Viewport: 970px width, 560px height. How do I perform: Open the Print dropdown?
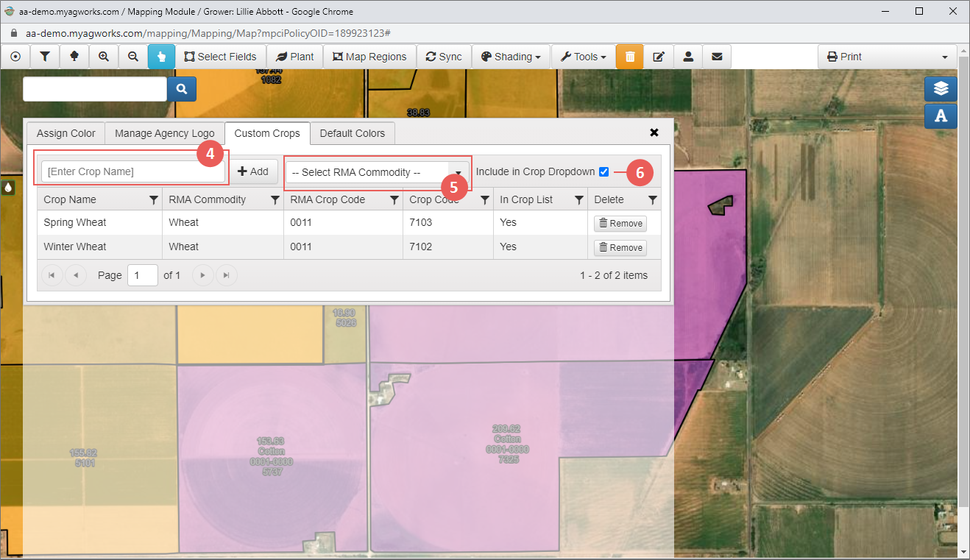coord(888,57)
